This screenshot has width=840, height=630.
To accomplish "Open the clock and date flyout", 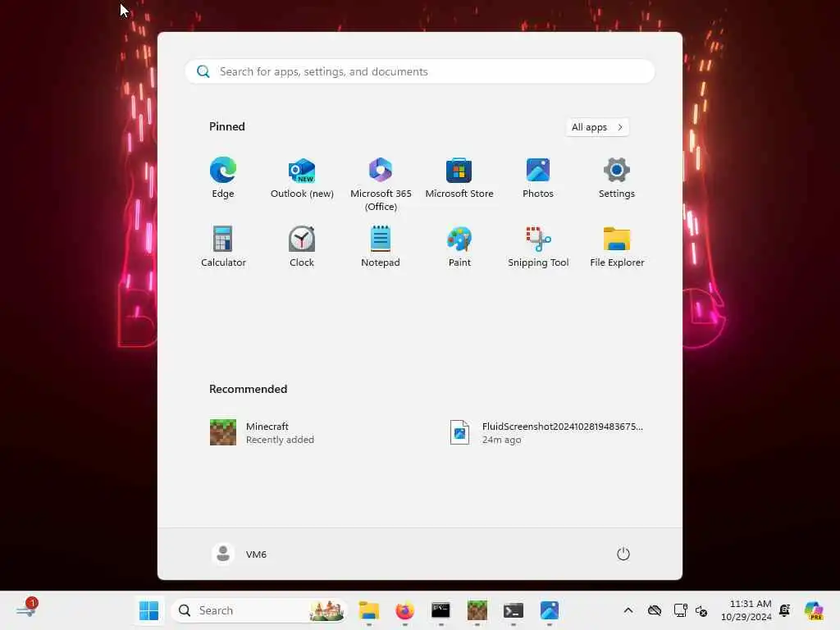I will tap(746, 610).
